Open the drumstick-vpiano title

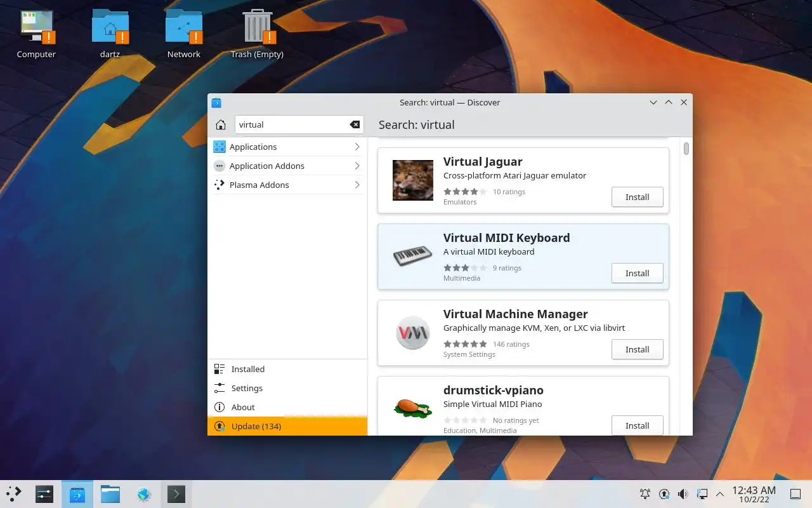(493, 390)
